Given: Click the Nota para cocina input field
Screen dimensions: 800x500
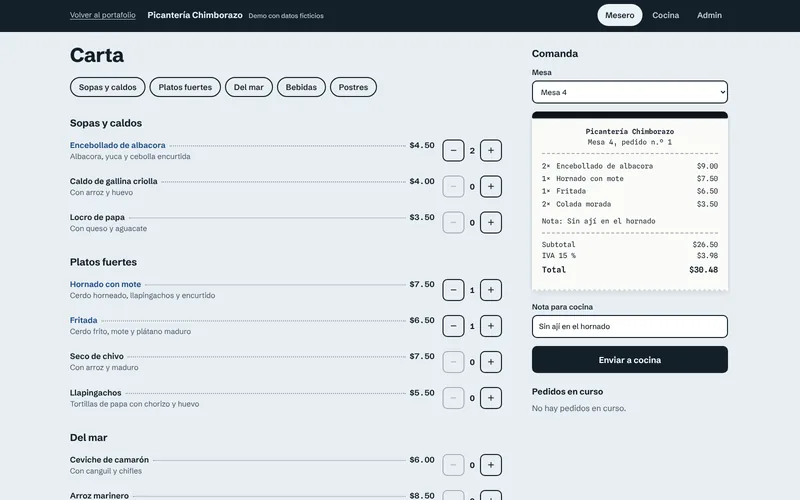Looking at the screenshot, I should click(x=630, y=327).
